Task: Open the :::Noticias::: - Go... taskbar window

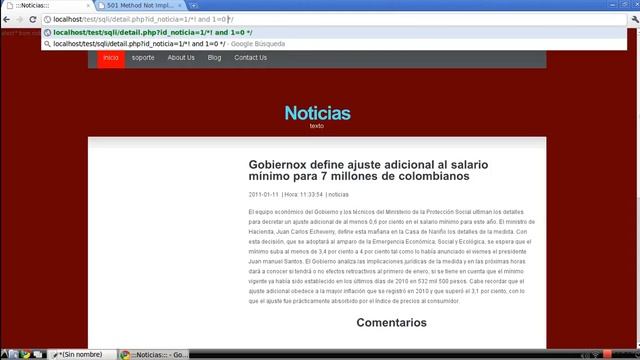Action: 154,355
